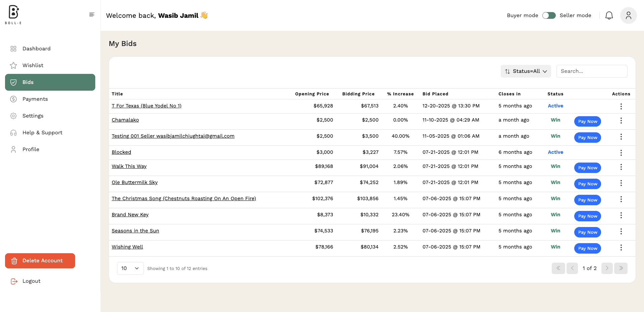Viewport: 644px width, 312px height.
Task: Open the user avatar profile icon
Action: (628, 15)
